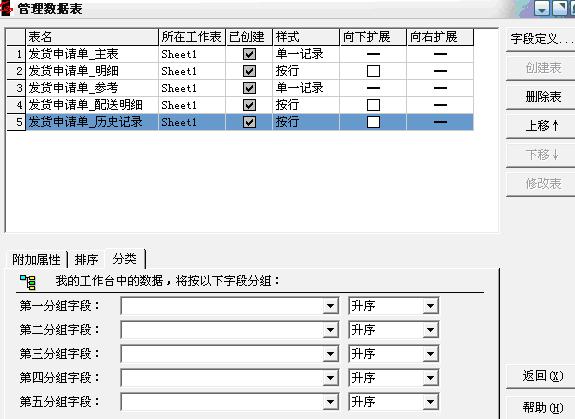This screenshot has width=575, height=419.
Task: Switch to the 排序 tab
Action: click(x=86, y=260)
